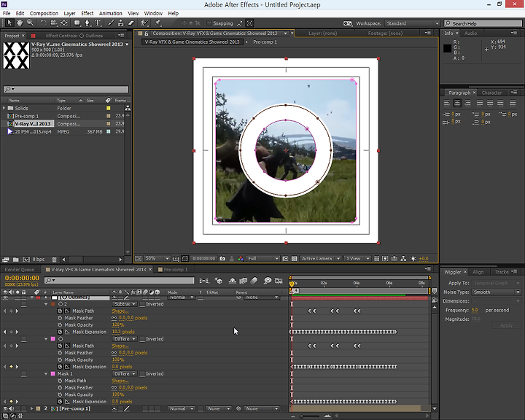Viewport: 525px width, 420px height.
Task: Open the 1 View layout dropdown
Action: tap(357, 259)
